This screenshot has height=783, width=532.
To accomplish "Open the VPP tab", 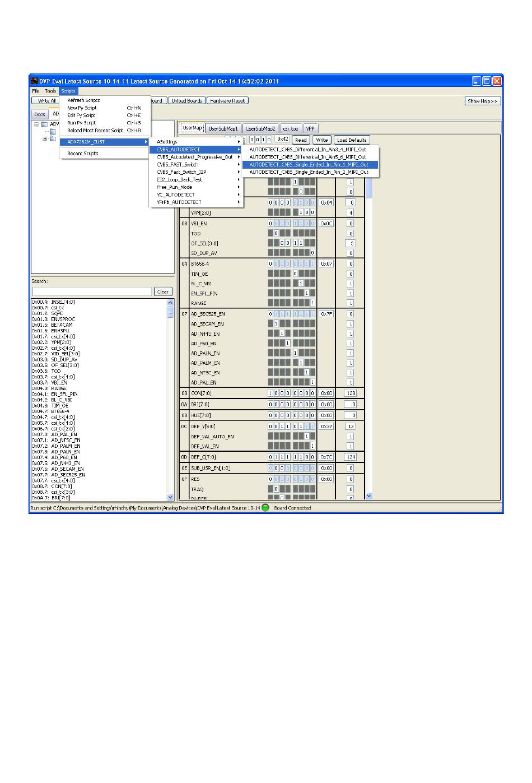I will click(x=310, y=128).
